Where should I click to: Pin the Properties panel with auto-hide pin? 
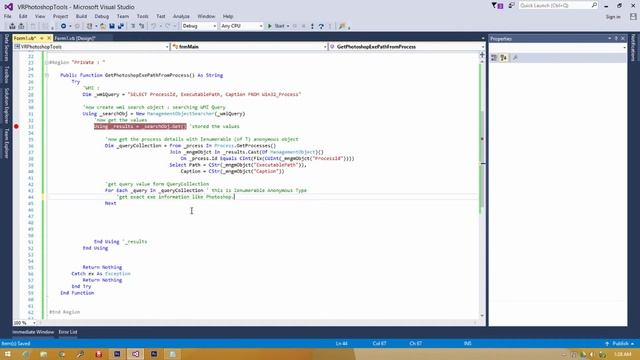(616, 38)
